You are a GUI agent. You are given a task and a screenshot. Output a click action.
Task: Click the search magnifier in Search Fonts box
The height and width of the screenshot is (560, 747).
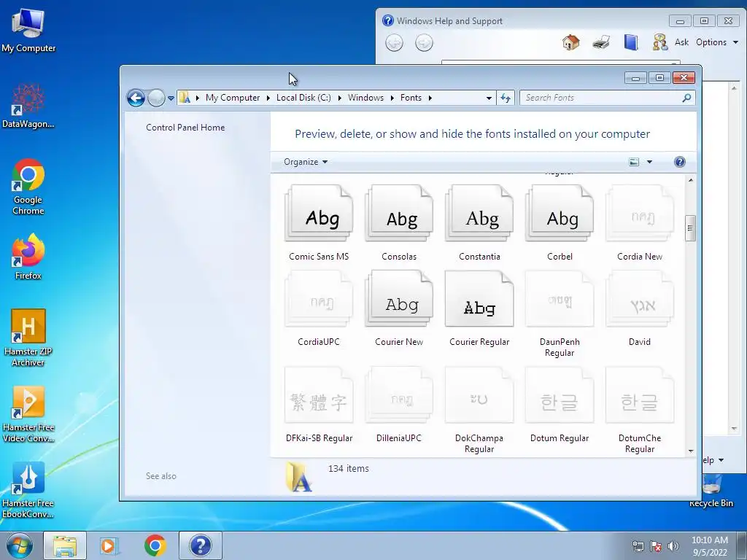(686, 98)
